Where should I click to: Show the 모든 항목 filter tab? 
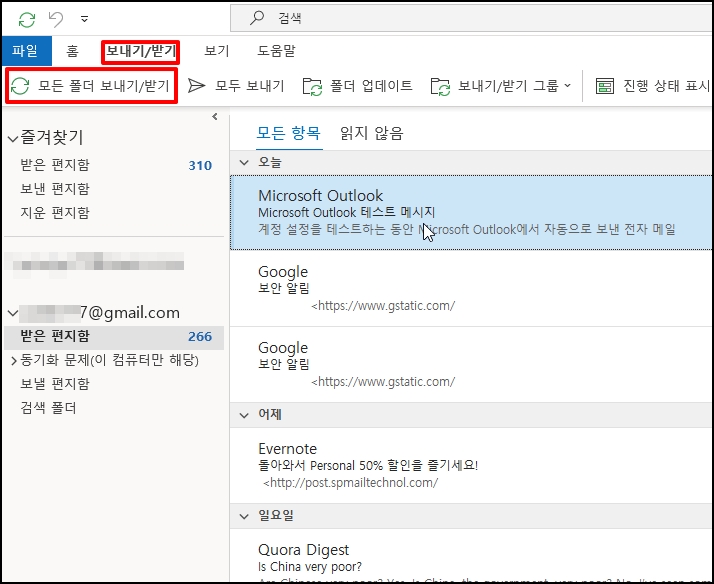[x=289, y=134]
